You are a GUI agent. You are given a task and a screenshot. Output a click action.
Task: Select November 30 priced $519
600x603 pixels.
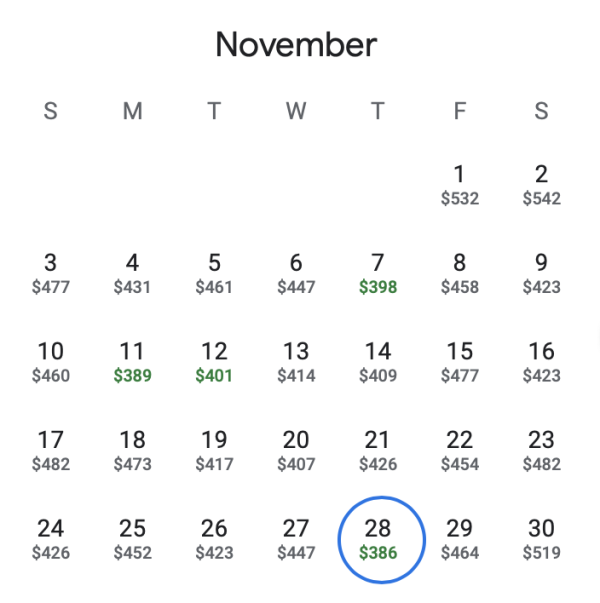point(541,538)
